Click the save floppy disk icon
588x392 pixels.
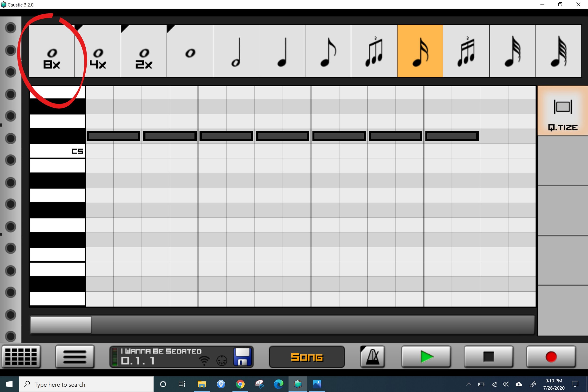click(242, 357)
